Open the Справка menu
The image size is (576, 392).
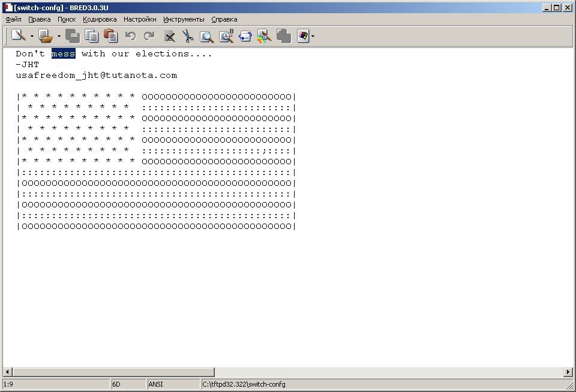point(224,19)
